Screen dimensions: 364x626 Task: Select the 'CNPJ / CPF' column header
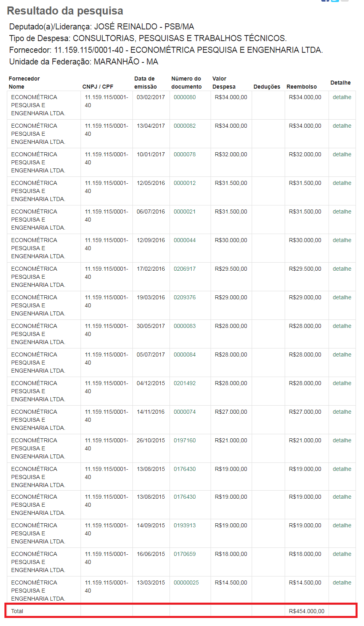98,87
